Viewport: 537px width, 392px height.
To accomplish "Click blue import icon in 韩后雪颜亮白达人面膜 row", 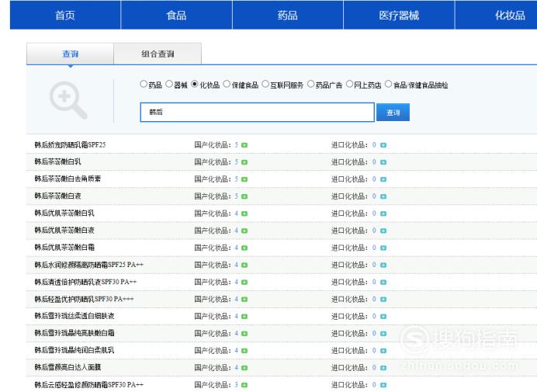I will [383, 368].
